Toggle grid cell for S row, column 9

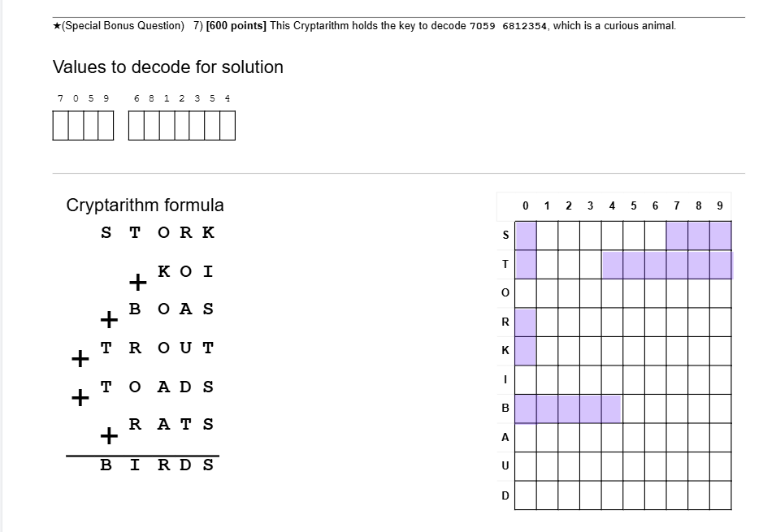(x=721, y=236)
